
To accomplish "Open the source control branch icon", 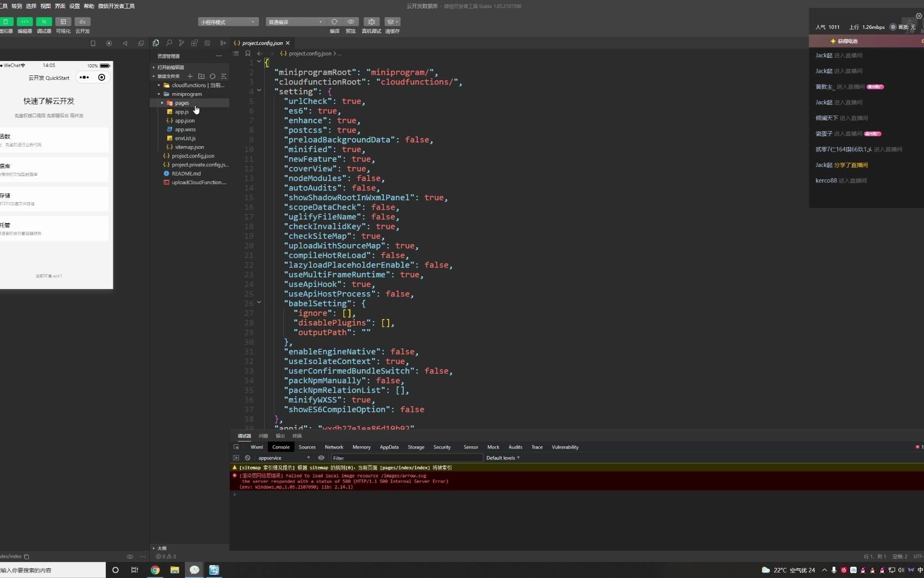I will [x=182, y=43].
